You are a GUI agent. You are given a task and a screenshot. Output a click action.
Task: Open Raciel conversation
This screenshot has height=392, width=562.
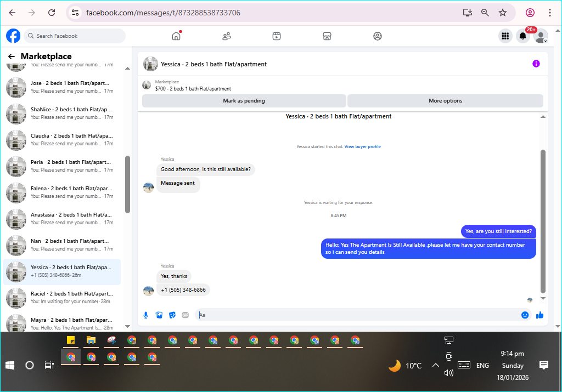point(61,298)
